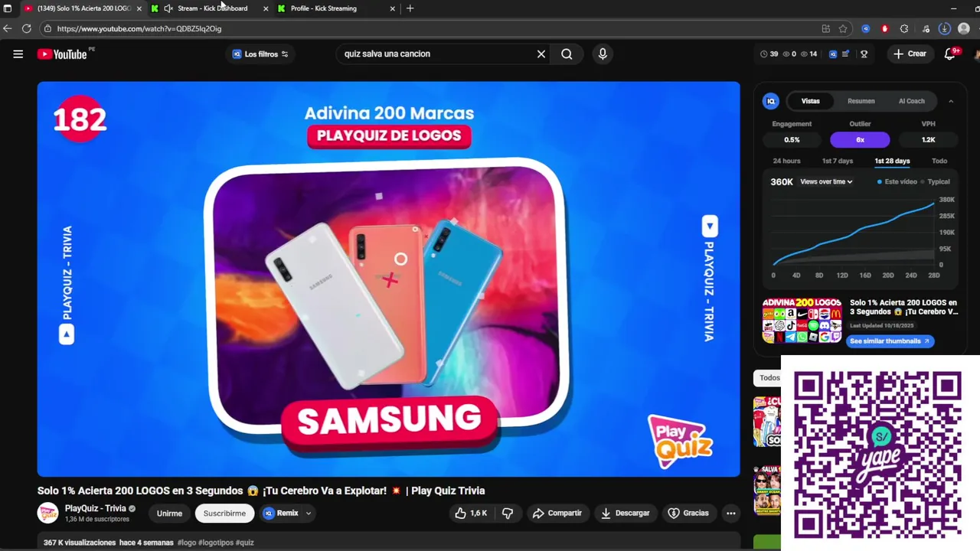Viewport: 980px width, 551px height.
Task: Dislike the video
Action: (507, 514)
